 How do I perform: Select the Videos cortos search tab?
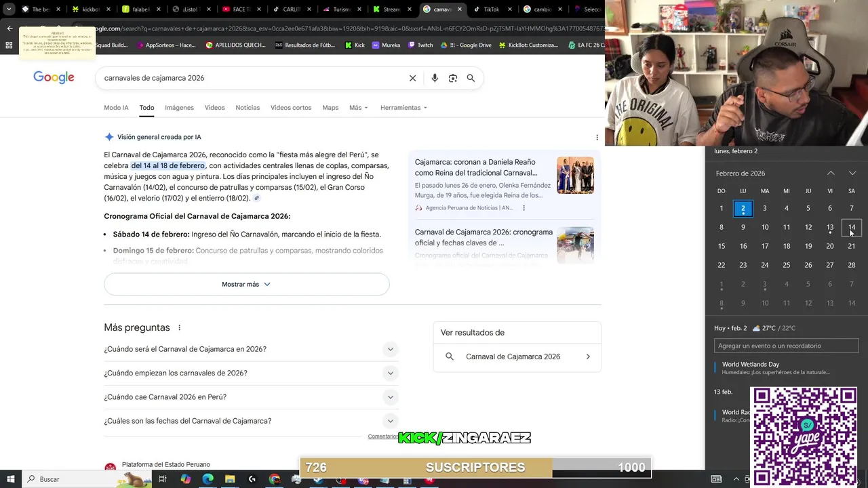(x=291, y=108)
